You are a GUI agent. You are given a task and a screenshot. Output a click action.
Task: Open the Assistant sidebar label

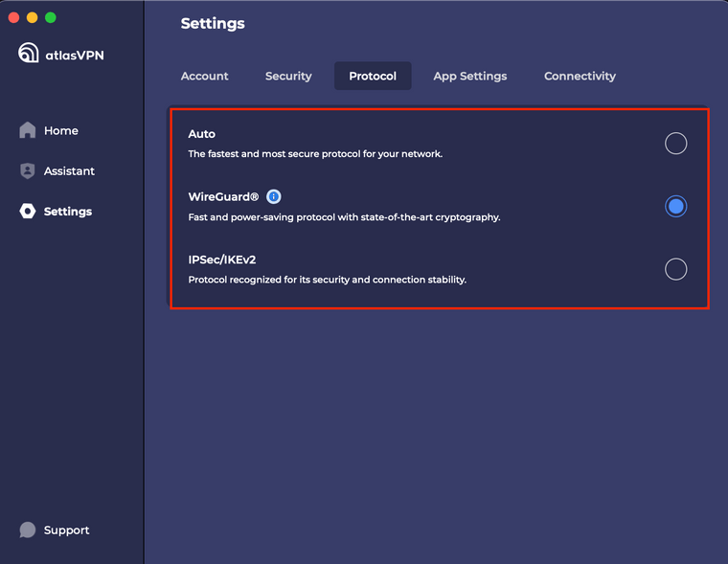[69, 171]
